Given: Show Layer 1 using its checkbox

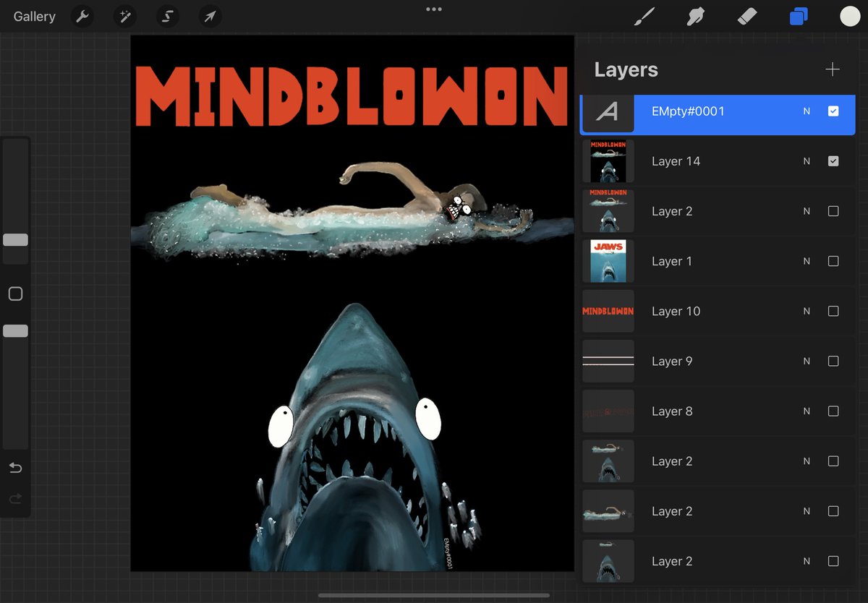Looking at the screenshot, I should click(833, 261).
